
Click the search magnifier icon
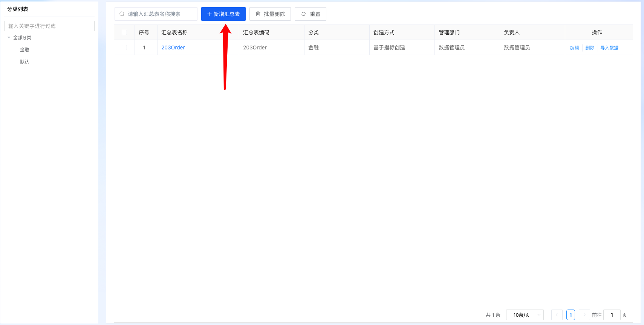click(122, 14)
